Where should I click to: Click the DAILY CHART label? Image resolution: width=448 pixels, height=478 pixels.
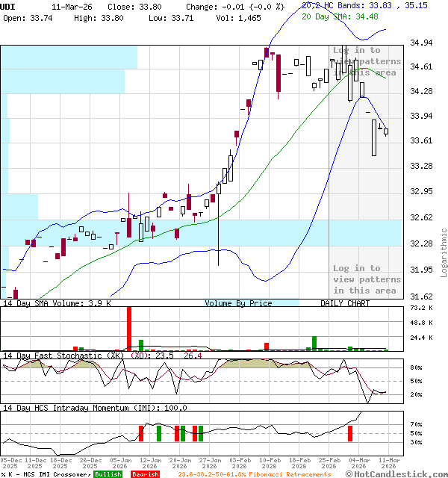pyautogui.click(x=344, y=303)
